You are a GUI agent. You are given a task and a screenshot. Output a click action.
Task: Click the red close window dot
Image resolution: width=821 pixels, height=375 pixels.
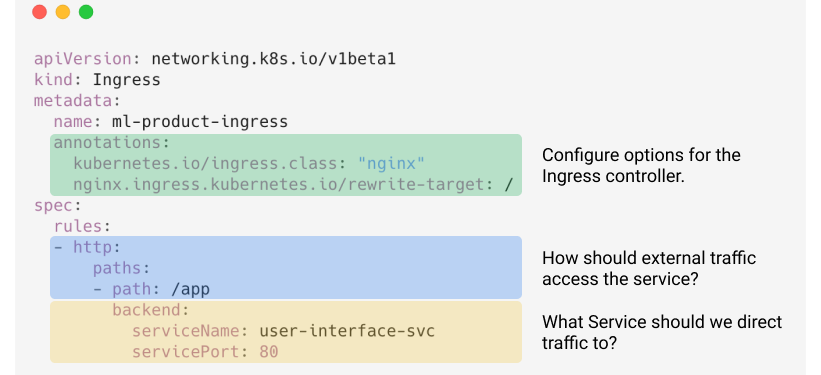39,12
